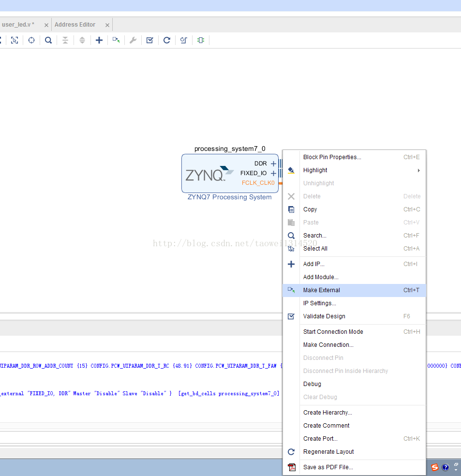Image resolution: width=461 pixels, height=476 pixels.
Task: Click the Add IP plus icon in menu
Action: click(x=291, y=264)
